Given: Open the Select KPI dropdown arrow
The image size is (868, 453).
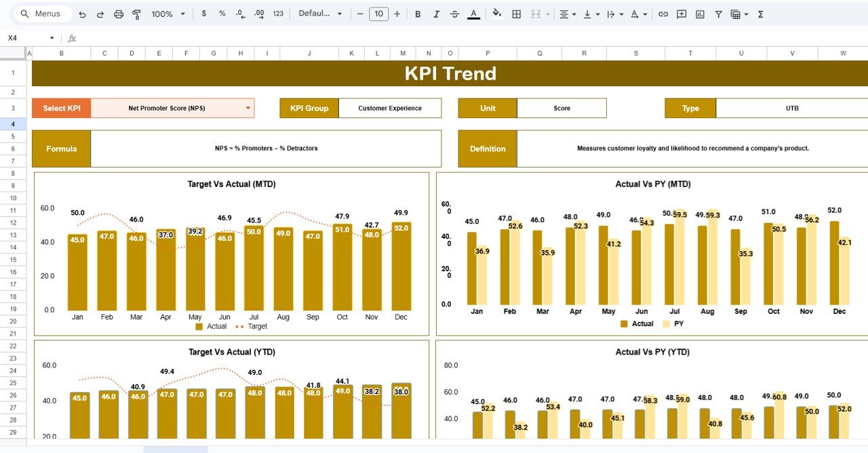Looking at the screenshot, I should point(248,108).
